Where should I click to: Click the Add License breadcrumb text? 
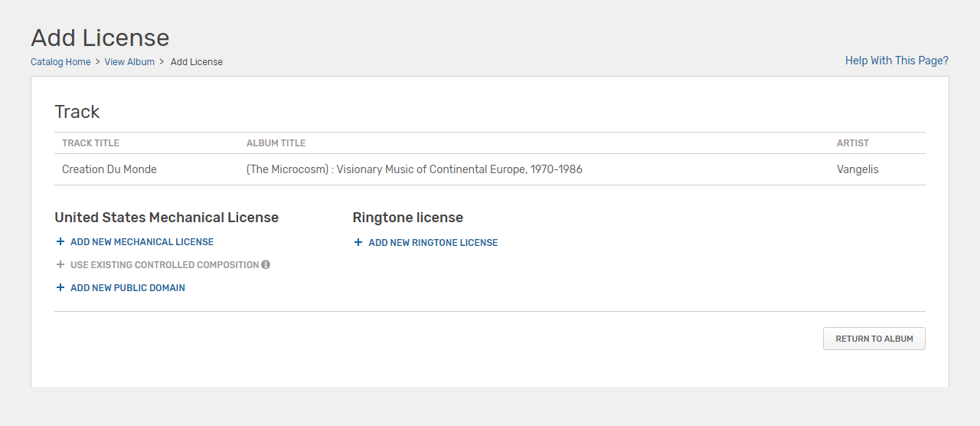coord(197,62)
